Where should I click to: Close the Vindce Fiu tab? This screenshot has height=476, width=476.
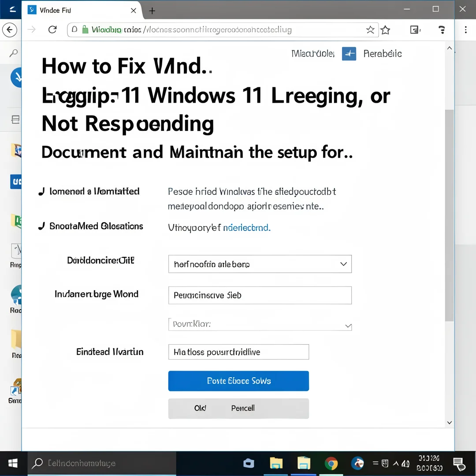(x=133, y=11)
